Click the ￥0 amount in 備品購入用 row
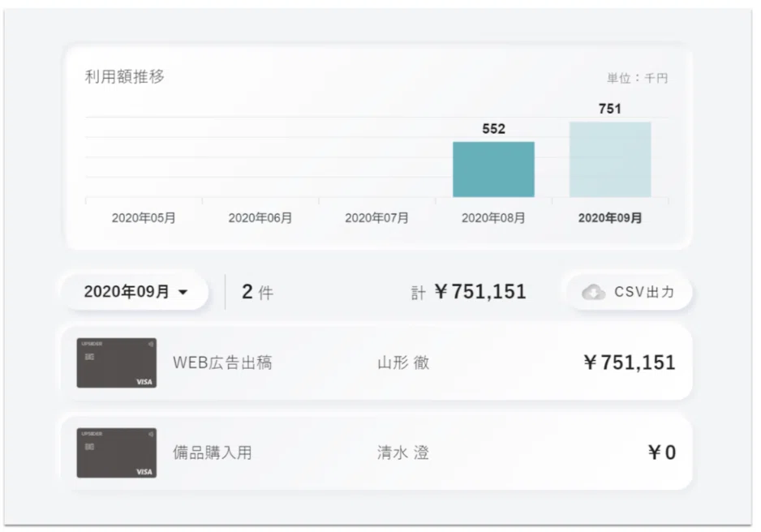761x532 pixels. click(661, 453)
